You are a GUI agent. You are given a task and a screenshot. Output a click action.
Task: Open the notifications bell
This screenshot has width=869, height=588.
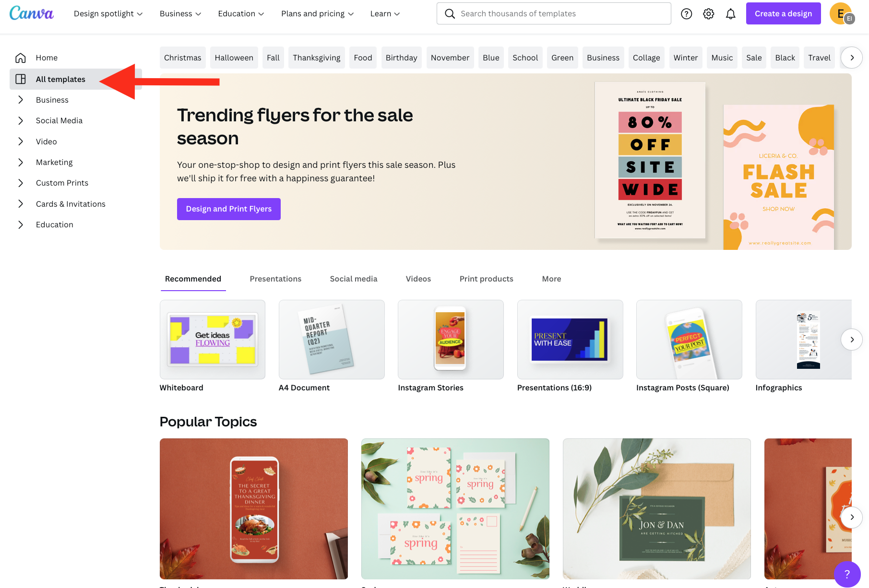731,14
